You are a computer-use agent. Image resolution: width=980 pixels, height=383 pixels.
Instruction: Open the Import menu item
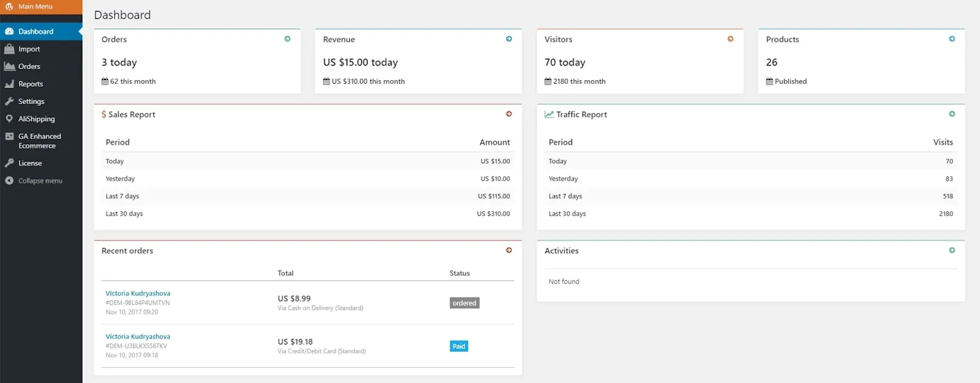pyautogui.click(x=41, y=49)
